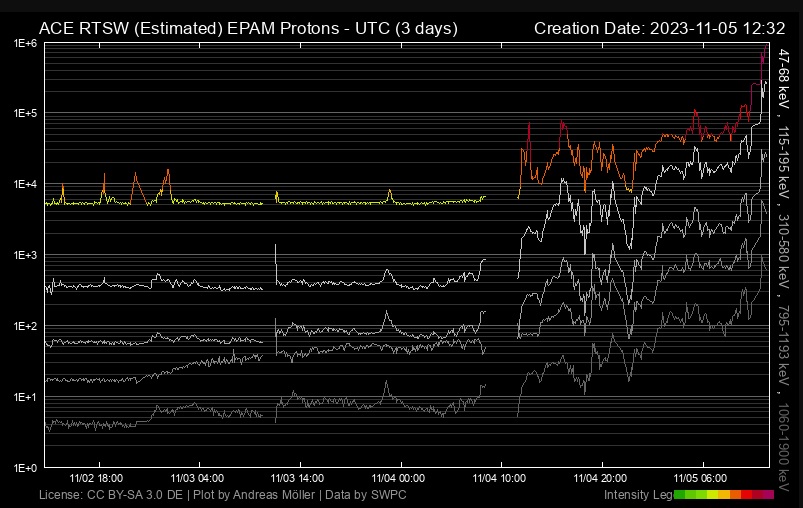Image resolution: width=803 pixels, height=508 pixels.
Task: Select the 11/03 14:00 time axis marker
Action: click(x=298, y=479)
